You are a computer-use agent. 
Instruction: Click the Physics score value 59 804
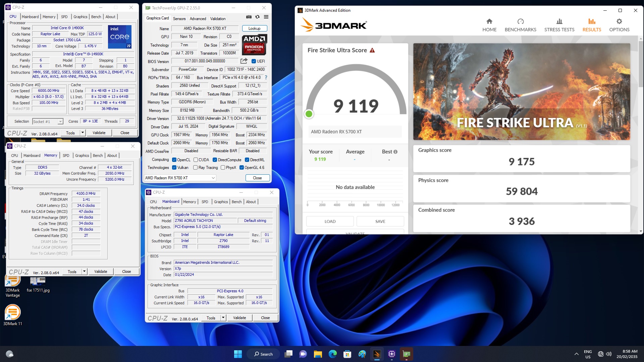pyautogui.click(x=522, y=191)
